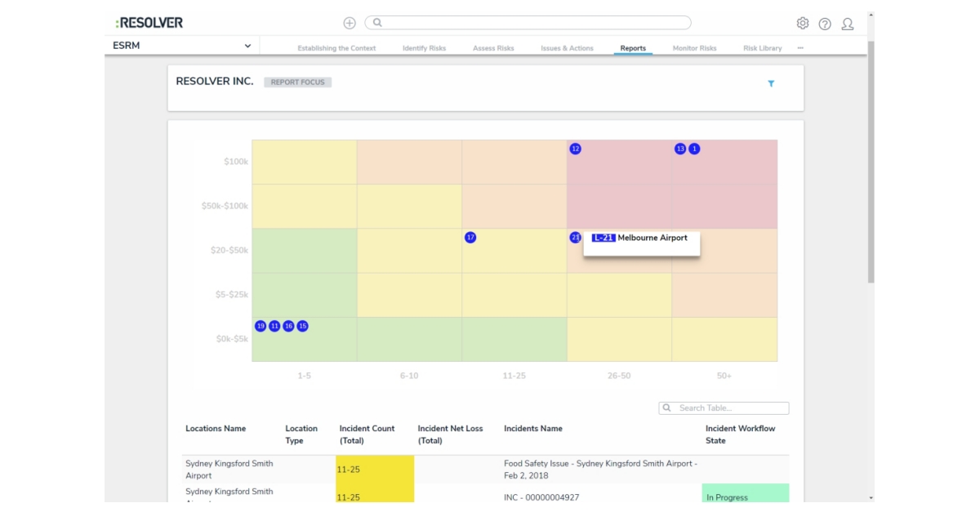Select the Assess Risks tab
The image size is (980, 512).
pos(493,48)
